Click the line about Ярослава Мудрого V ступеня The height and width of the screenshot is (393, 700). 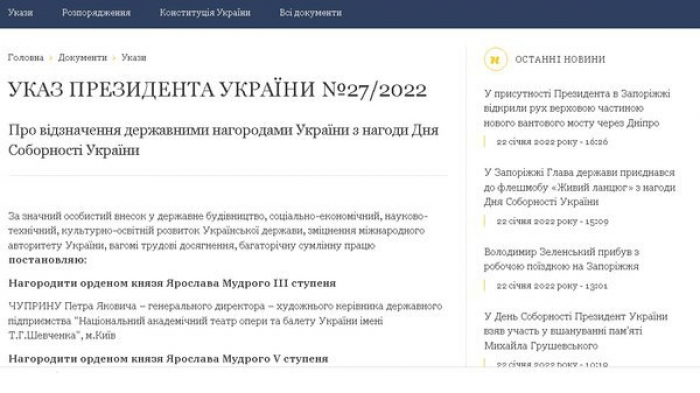pos(168,359)
